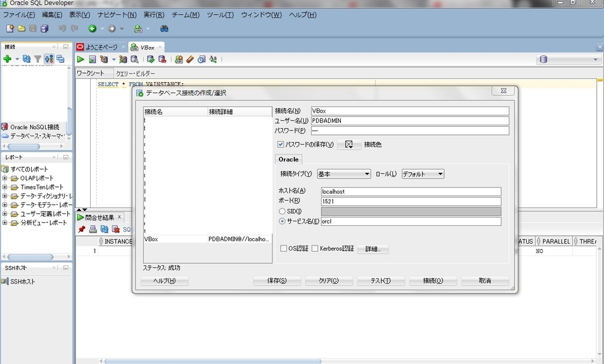Expand the データ・ディクショナリ reports node
This screenshot has height=364, width=604.
5,196
